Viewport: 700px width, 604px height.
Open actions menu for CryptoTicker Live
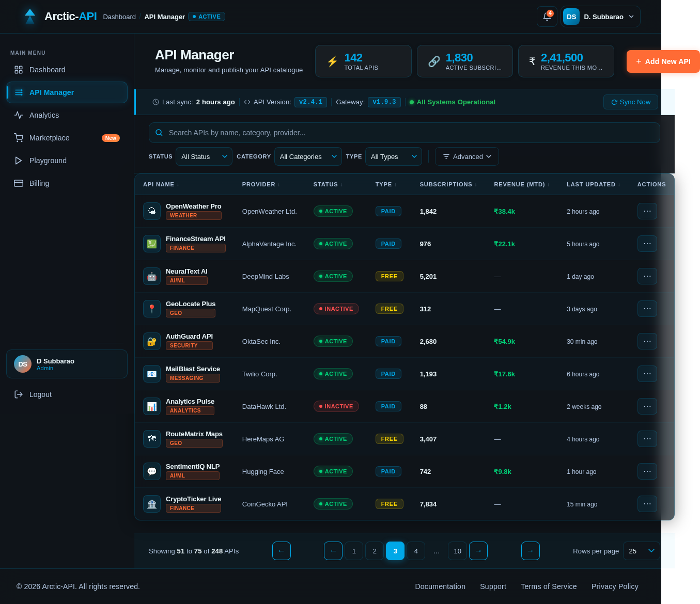pos(647,504)
